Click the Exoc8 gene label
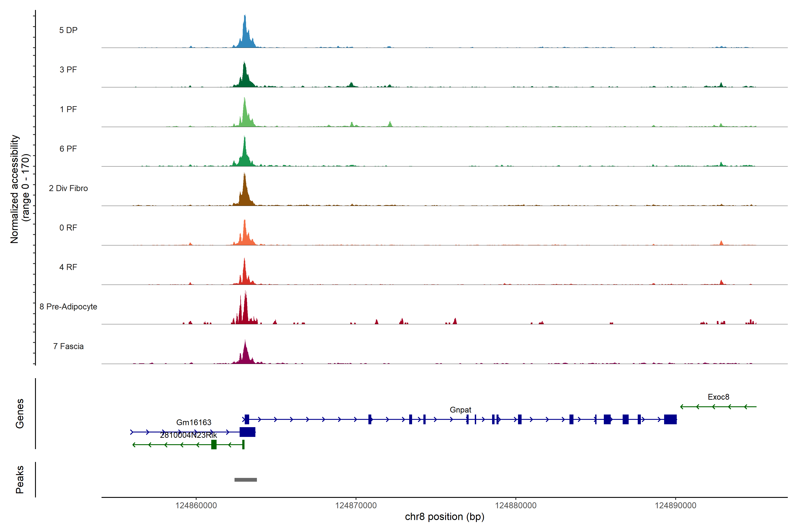 point(718,397)
